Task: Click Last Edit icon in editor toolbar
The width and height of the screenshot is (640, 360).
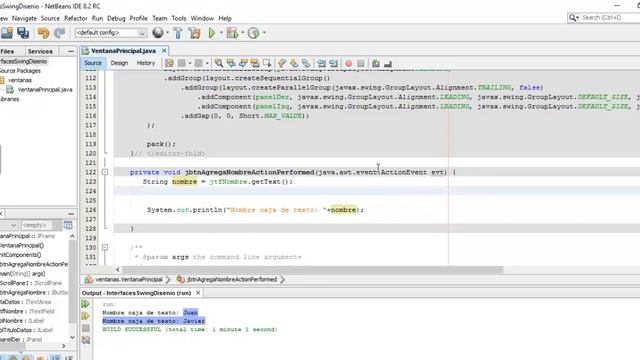Action: 169,63
